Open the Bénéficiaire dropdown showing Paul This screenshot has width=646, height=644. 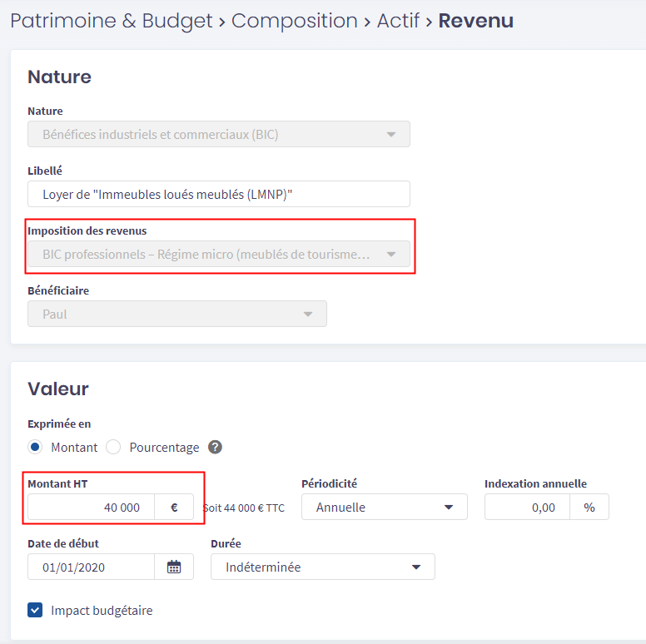coord(176,314)
